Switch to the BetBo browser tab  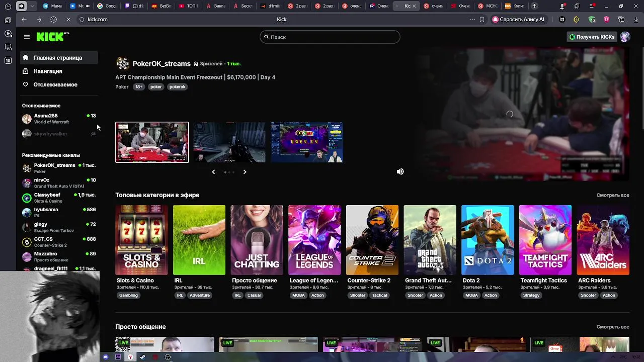[x=161, y=6]
